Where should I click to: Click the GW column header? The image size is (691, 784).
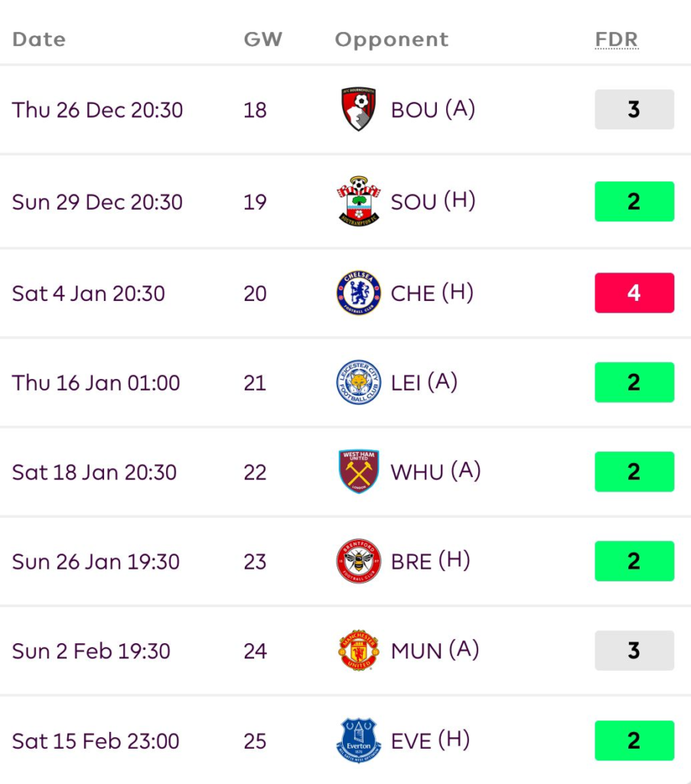pyautogui.click(x=262, y=40)
